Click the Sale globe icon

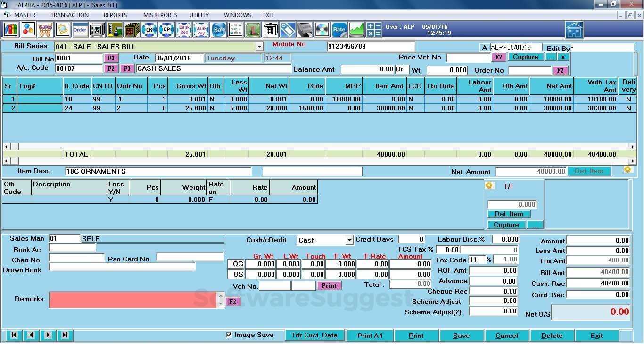pos(218,29)
